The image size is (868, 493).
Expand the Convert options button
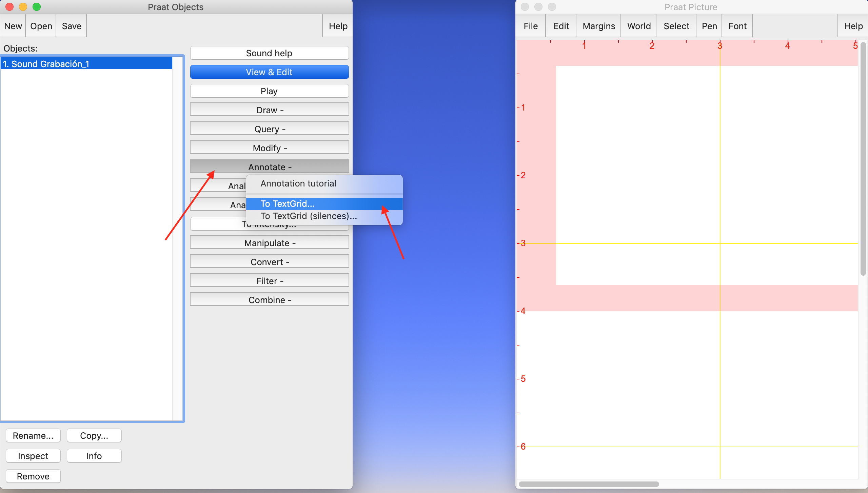pos(269,262)
